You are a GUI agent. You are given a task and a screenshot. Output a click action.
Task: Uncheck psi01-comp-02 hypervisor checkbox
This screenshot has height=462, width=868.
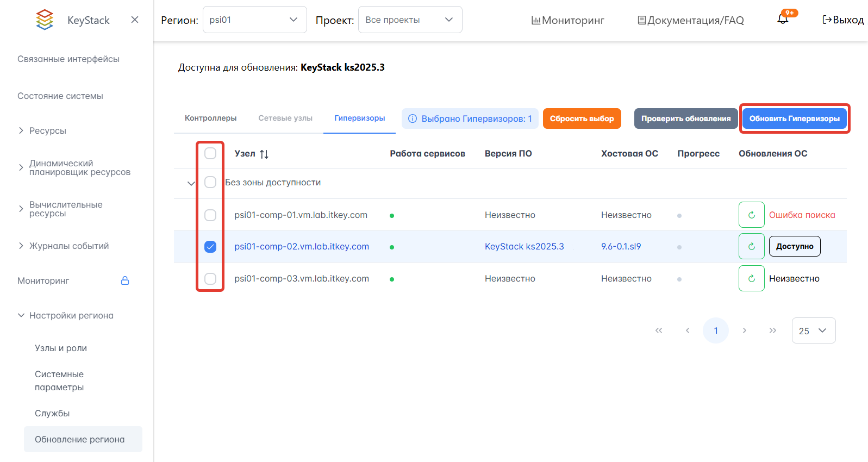[x=210, y=247]
